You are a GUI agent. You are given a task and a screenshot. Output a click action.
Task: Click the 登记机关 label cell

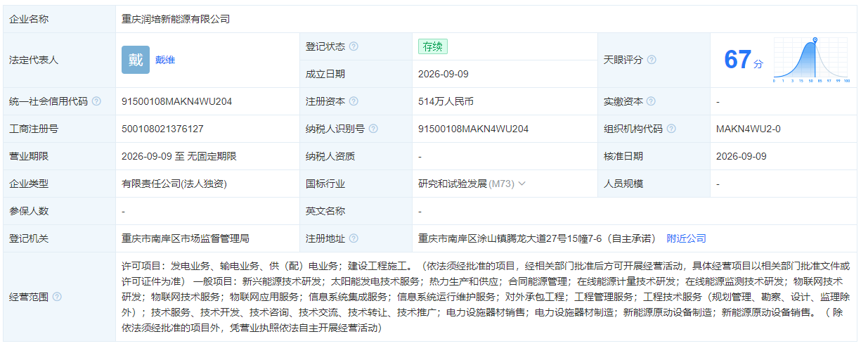(59, 238)
